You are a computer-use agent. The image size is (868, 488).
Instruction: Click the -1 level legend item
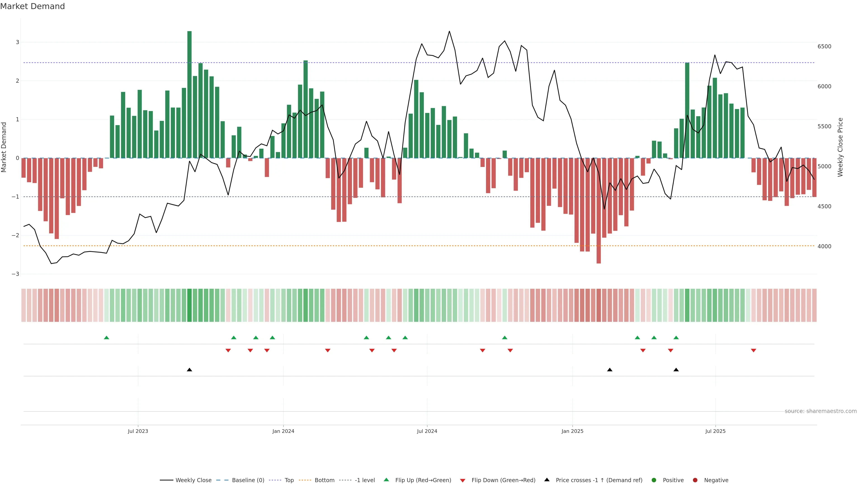(x=365, y=480)
